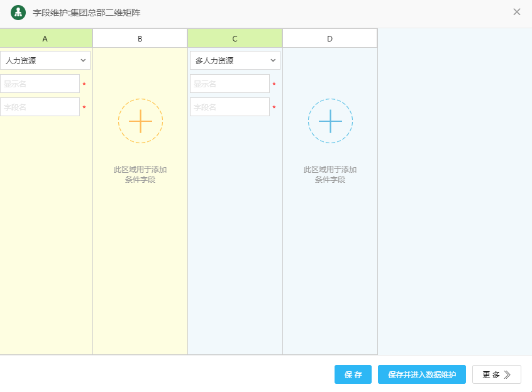Click the dialog title 字段维护:集团总部二维矩阵
The image size is (532, 392).
click(87, 13)
